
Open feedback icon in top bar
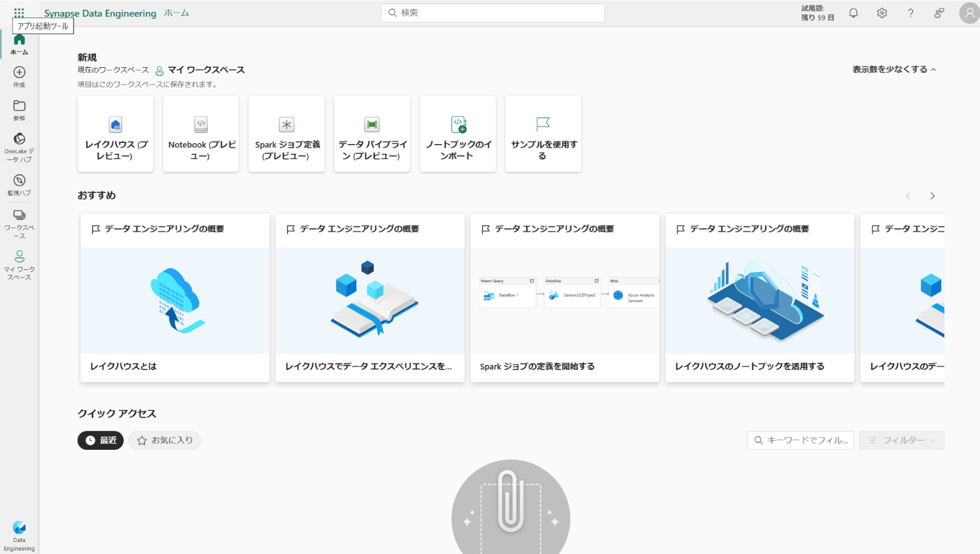[x=939, y=13]
